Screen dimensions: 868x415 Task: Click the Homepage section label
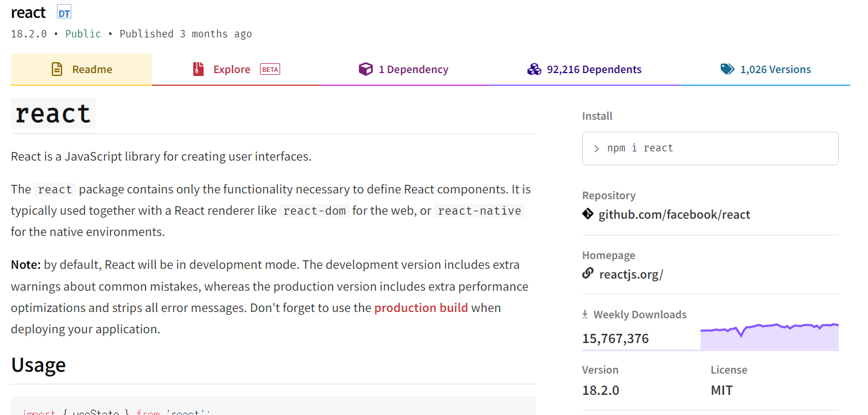pos(609,255)
